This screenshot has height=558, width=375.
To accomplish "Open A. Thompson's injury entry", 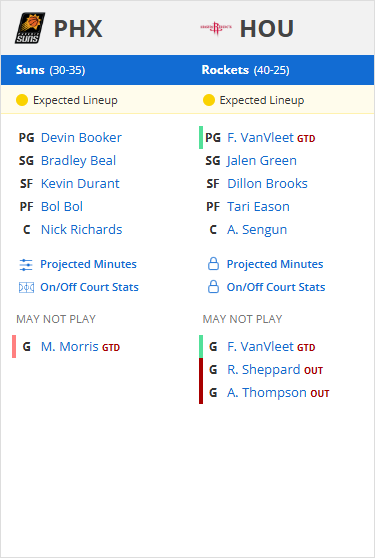I will click(266, 393).
